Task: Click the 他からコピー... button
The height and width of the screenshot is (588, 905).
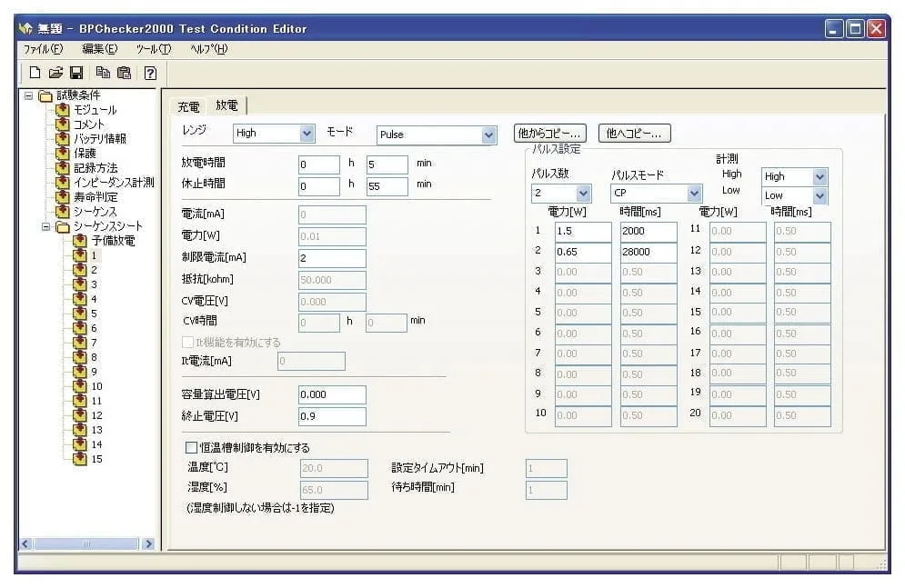Action: click(550, 134)
